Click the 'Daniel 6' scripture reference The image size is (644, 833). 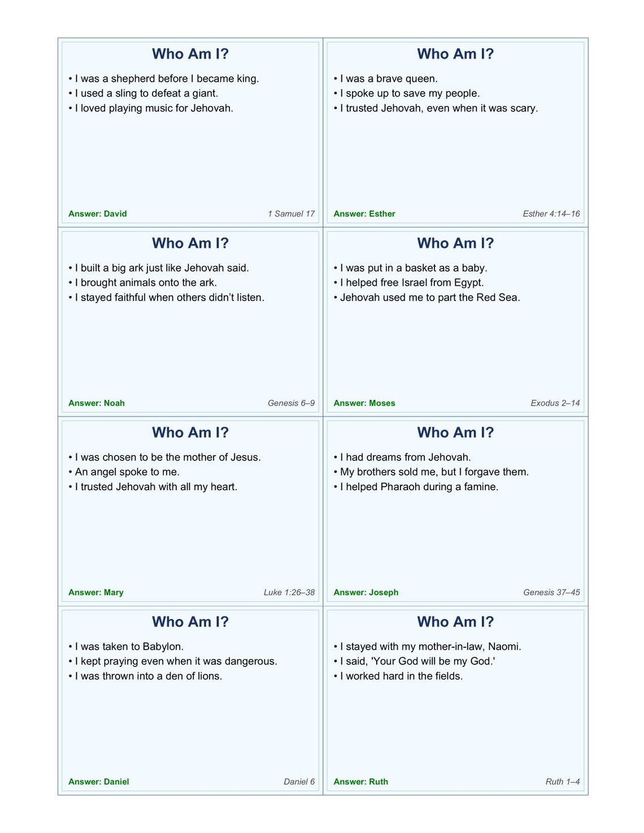(x=299, y=782)
